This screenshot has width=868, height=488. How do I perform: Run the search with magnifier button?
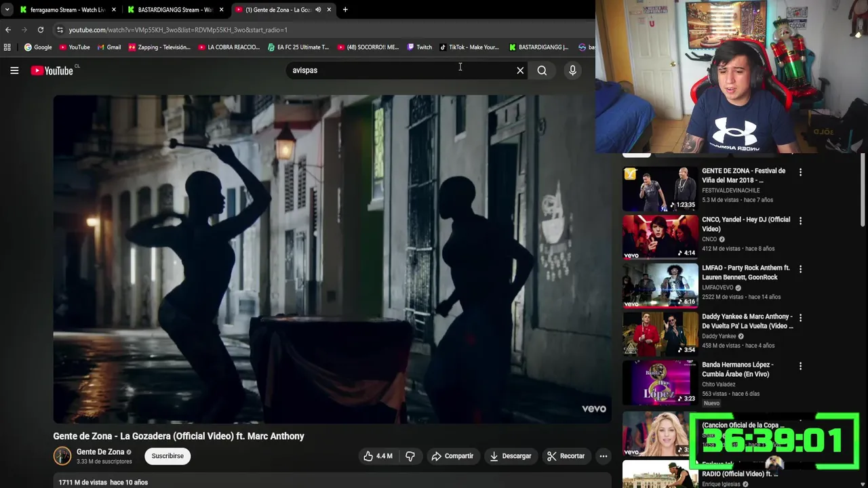(x=542, y=70)
